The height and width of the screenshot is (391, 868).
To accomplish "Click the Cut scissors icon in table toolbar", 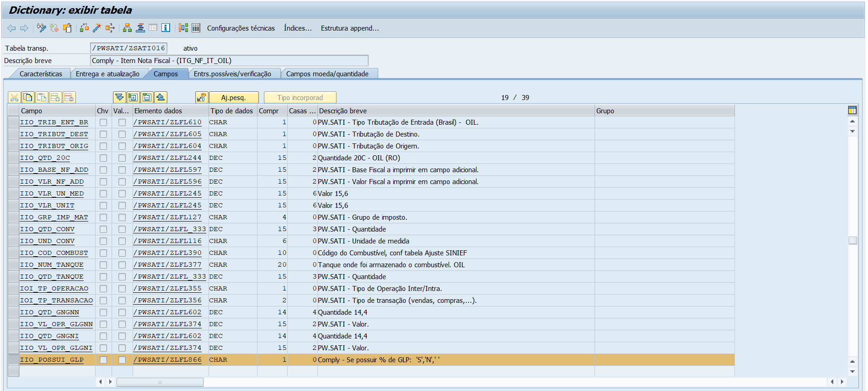I will [14, 97].
